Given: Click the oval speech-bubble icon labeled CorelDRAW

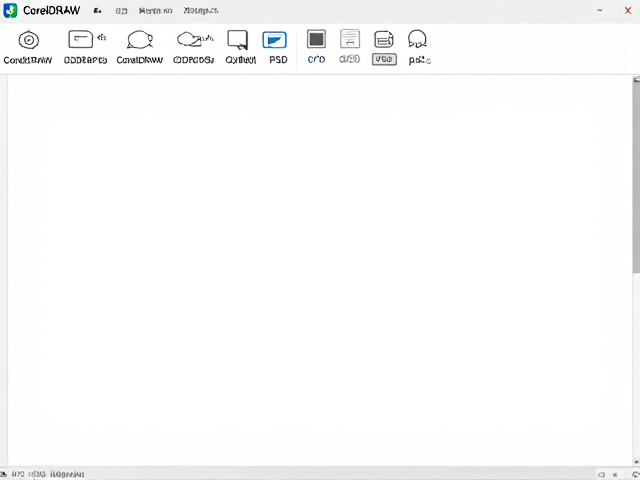Looking at the screenshot, I should coord(140,40).
